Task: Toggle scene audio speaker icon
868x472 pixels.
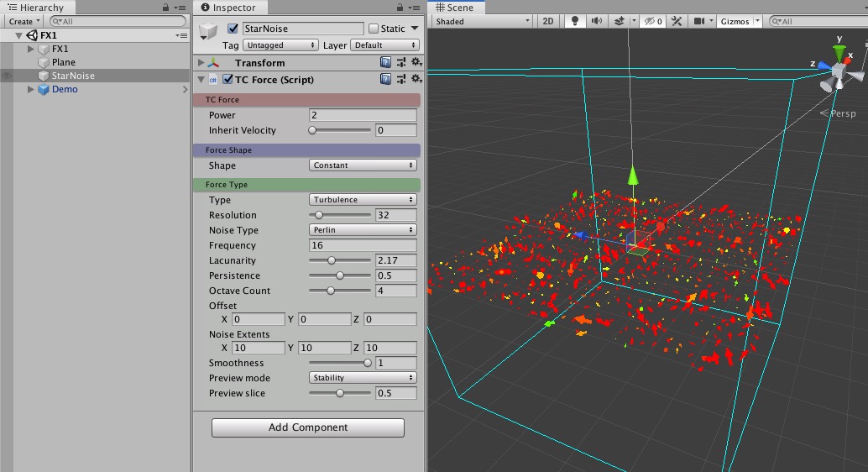Action: [x=596, y=21]
